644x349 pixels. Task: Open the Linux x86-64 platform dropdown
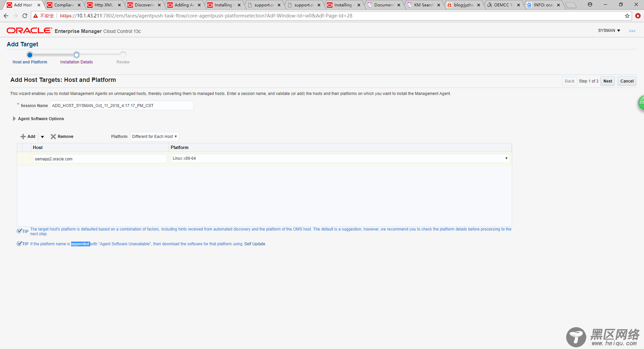340,158
